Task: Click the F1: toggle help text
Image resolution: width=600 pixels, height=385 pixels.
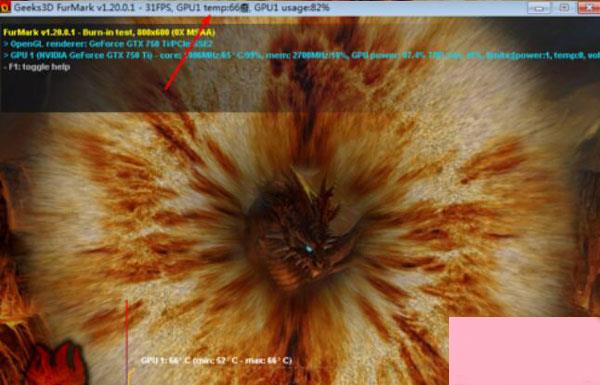Action: [37, 67]
